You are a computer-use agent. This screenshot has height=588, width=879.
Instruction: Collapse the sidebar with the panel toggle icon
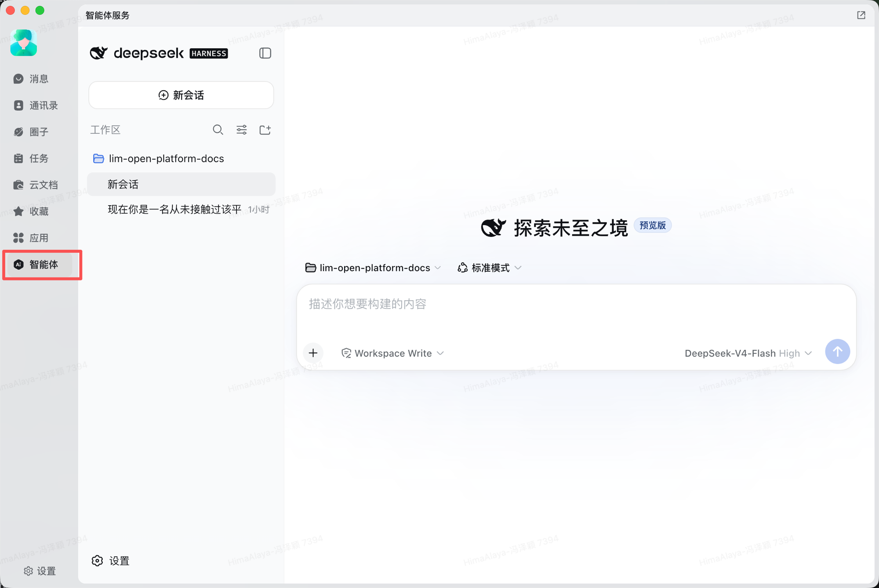[x=265, y=53]
